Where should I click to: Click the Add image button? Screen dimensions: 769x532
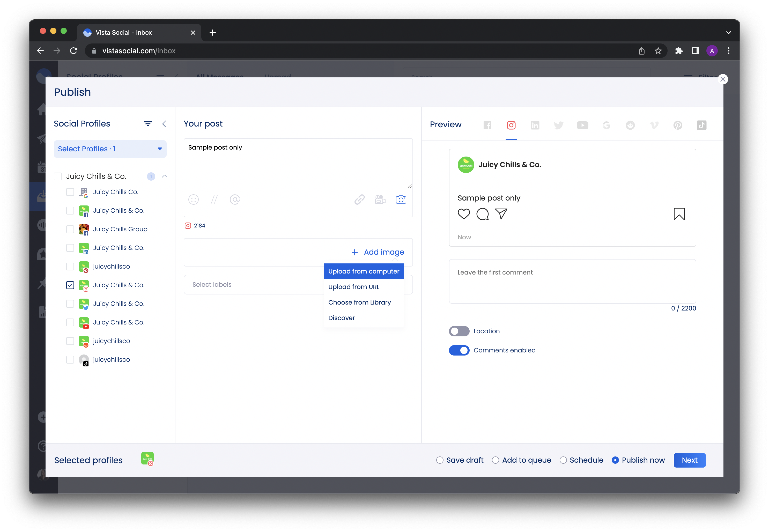378,252
